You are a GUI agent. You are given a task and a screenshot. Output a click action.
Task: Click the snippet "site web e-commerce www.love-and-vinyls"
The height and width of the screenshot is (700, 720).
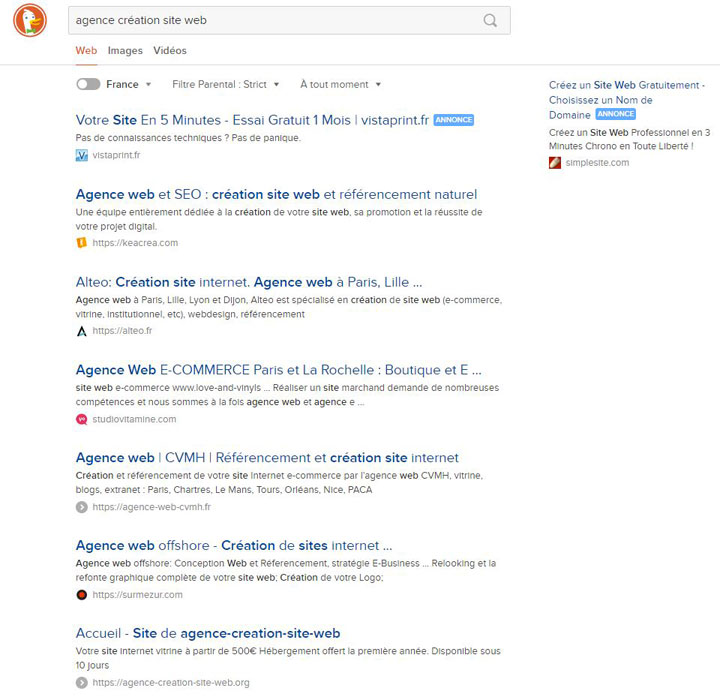coord(287,395)
